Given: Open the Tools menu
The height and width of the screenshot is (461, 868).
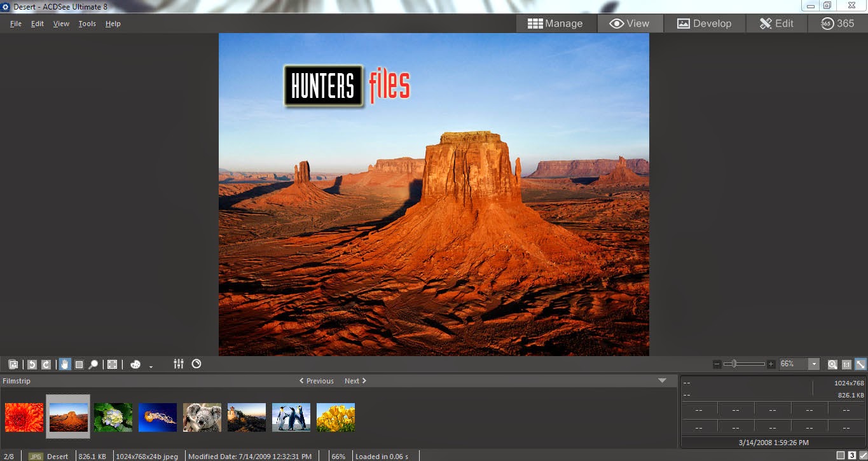Looking at the screenshot, I should (87, 24).
